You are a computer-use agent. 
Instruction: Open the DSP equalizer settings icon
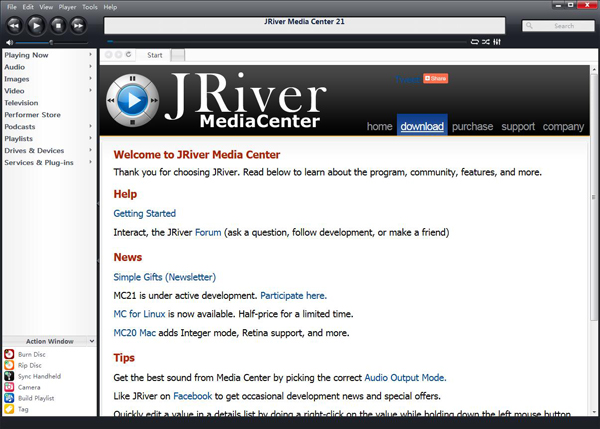[497, 42]
